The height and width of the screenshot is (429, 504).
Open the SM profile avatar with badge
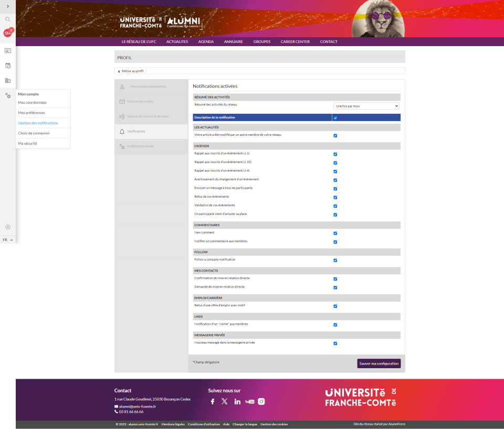[x=8, y=33]
